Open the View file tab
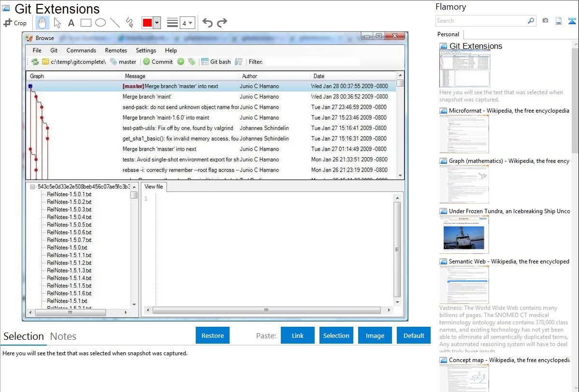The height and width of the screenshot is (392, 579). coord(154,187)
